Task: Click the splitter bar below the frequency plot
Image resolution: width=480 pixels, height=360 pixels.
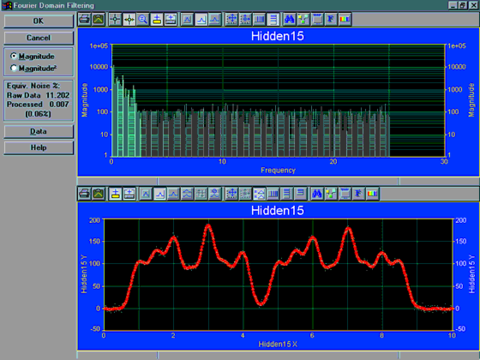Action: [278, 181]
